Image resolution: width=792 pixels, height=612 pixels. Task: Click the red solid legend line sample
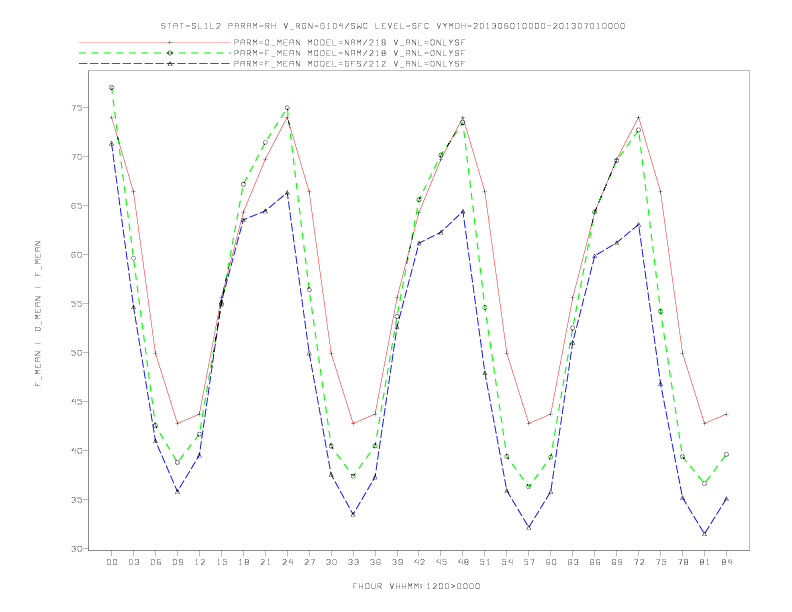click(x=155, y=42)
